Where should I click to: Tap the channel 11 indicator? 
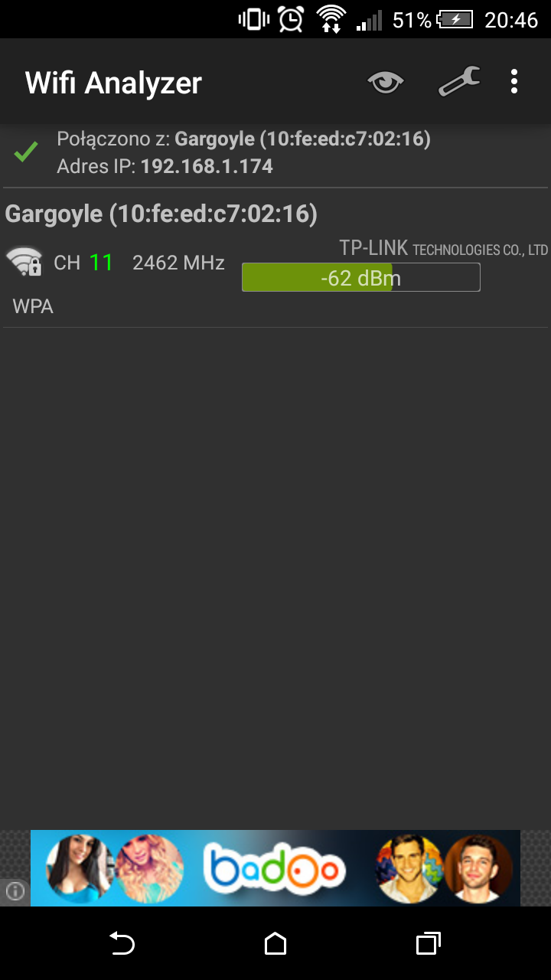(83, 263)
